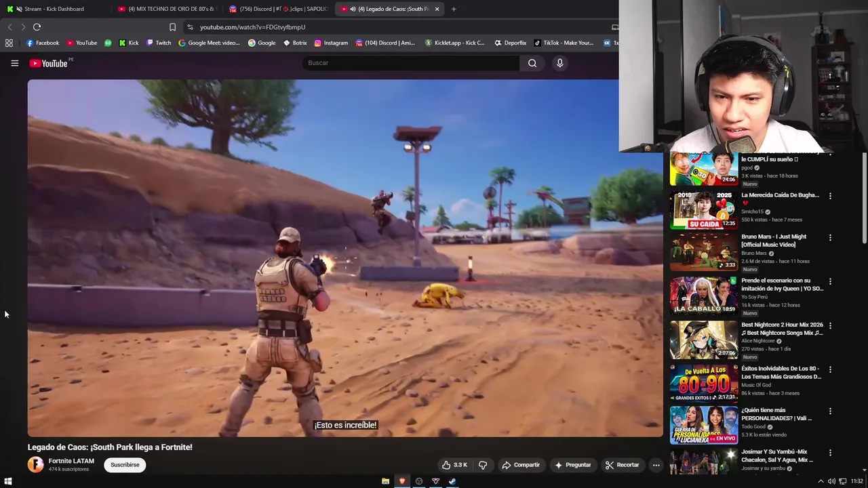Screen dimensions: 868x488
Task: Switch to MIX TECHNO DE ORO tab
Action: pyautogui.click(x=166, y=9)
